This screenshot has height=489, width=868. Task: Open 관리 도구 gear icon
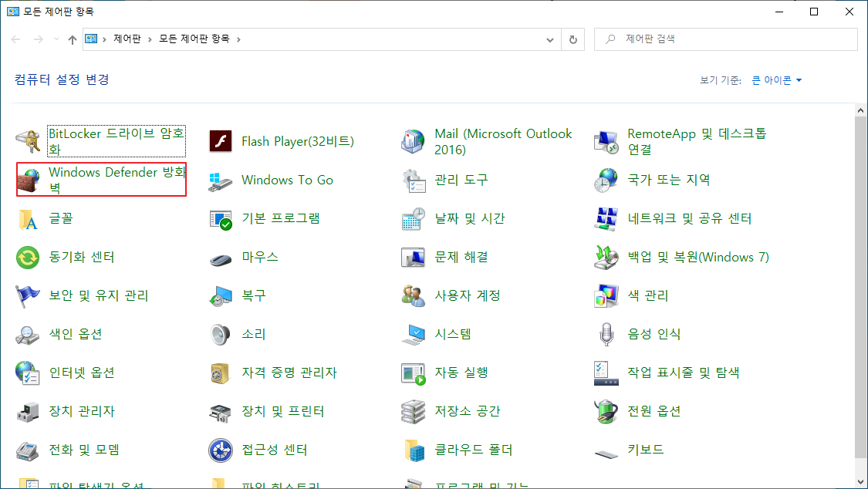413,180
